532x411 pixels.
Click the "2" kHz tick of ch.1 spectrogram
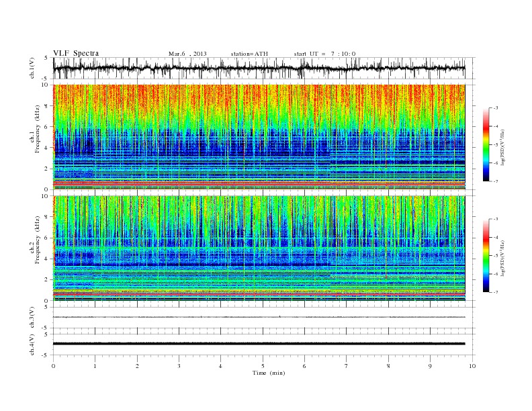(x=46, y=169)
